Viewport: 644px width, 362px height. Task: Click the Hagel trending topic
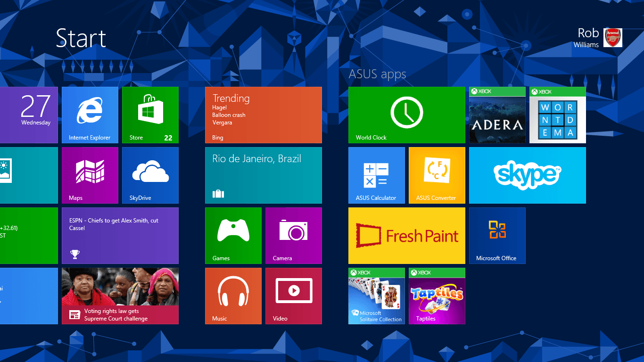pos(219,107)
